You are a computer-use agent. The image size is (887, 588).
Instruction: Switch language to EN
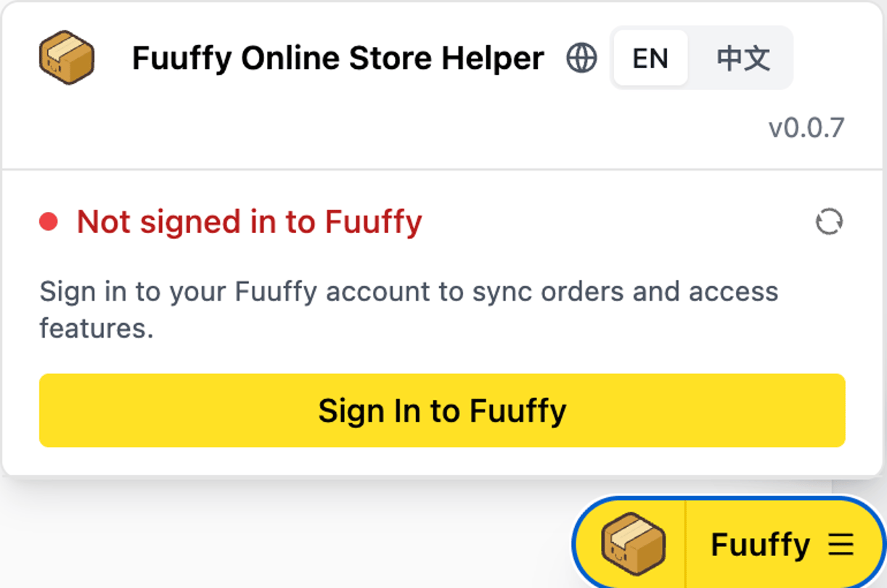click(x=650, y=59)
